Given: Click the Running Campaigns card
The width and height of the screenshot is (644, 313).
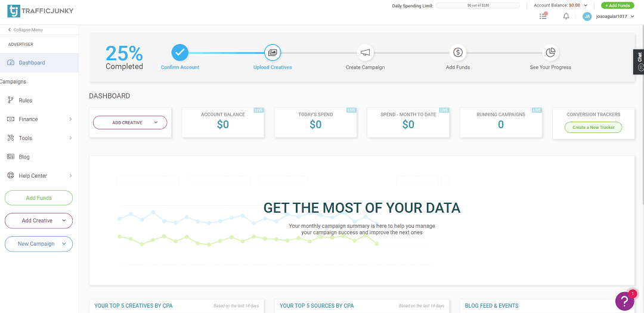Looking at the screenshot, I should point(501,123).
